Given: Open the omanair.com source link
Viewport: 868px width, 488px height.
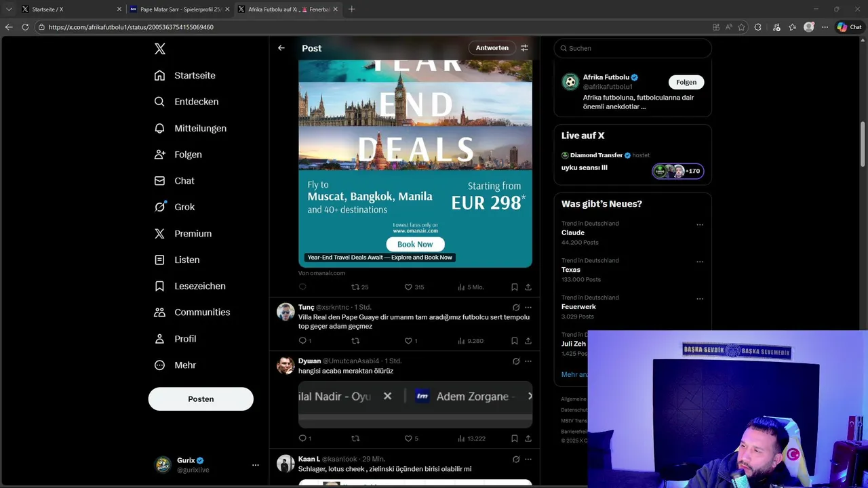Looking at the screenshot, I should [321, 273].
